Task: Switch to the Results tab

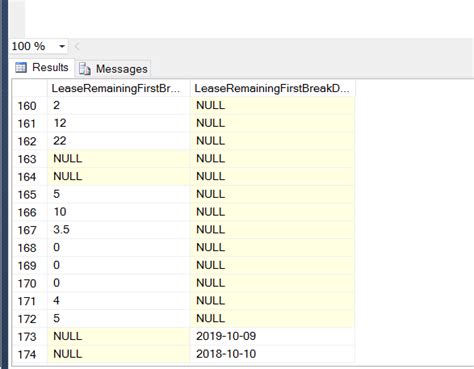Action: click(42, 68)
